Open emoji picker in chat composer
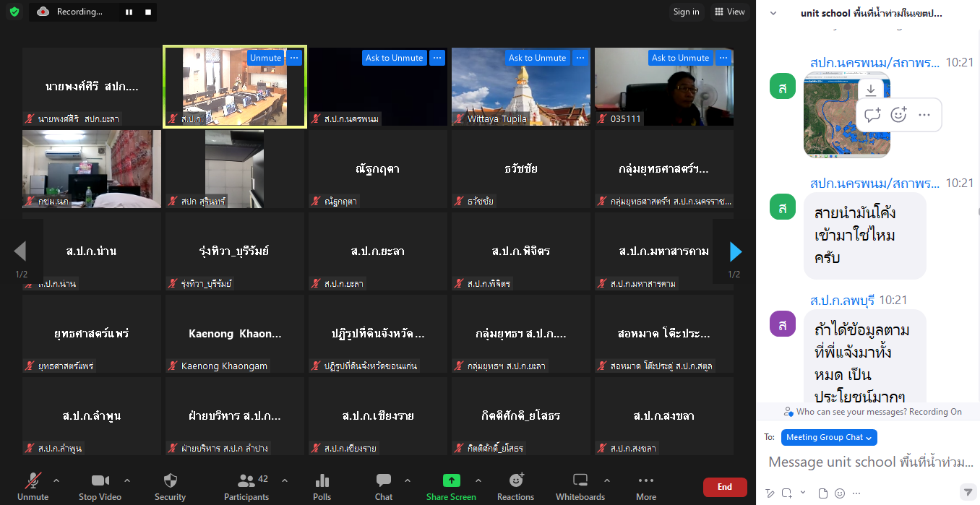This screenshot has height=505, width=980. (840, 493)
